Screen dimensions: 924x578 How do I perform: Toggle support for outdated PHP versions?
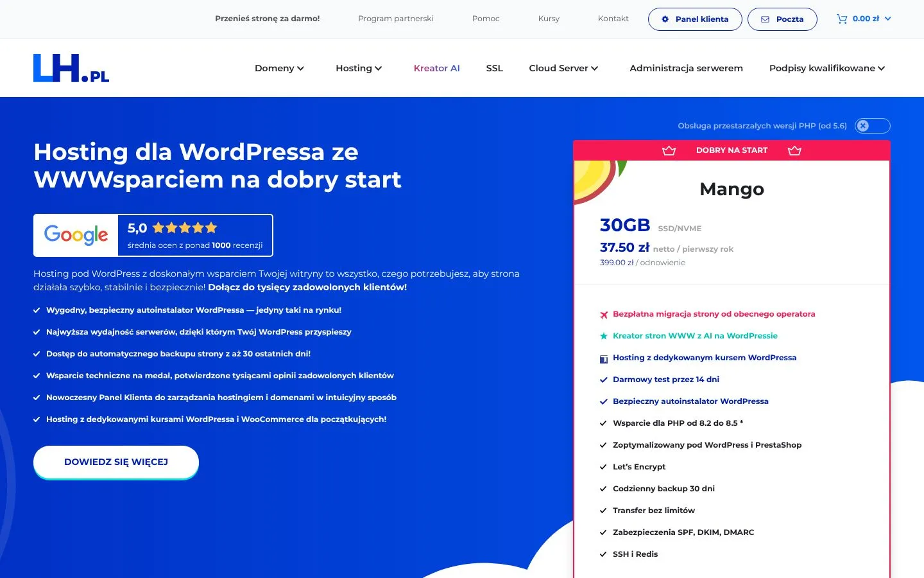[x=873, y=126]
